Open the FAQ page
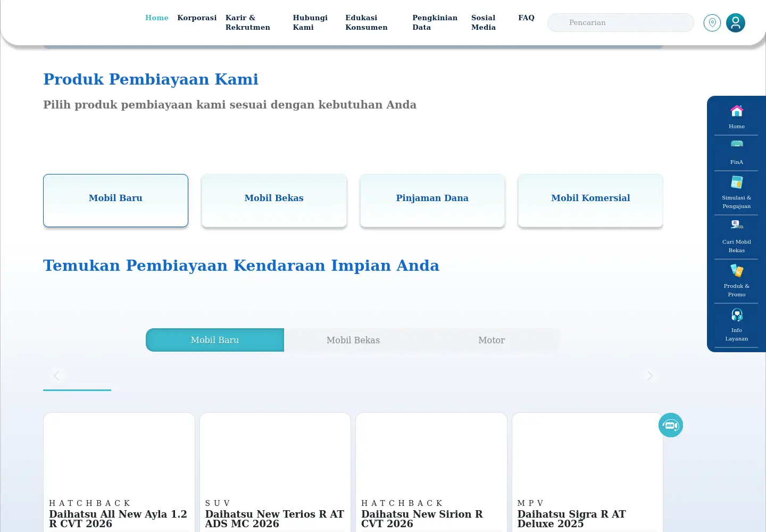 (x=526, y=18)
